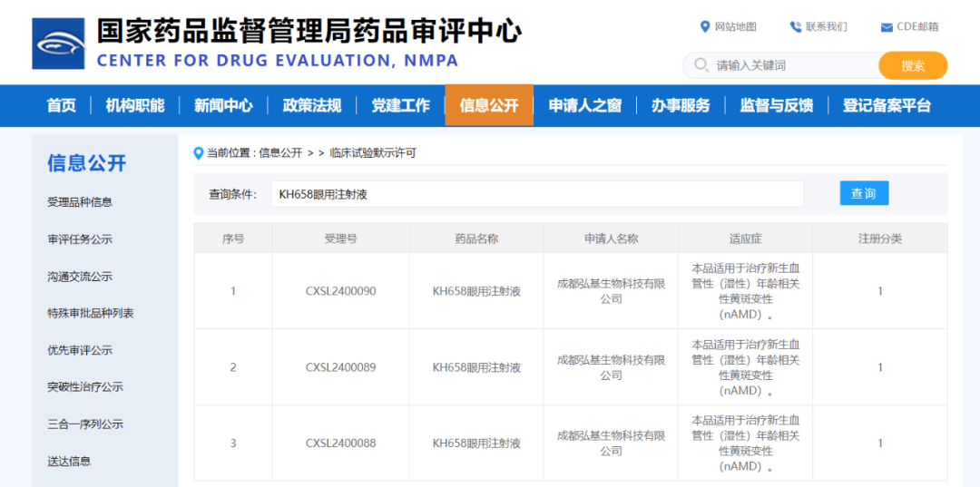
Task: Click the CDE mailbox envelope icon
Action: click(887, 27)
